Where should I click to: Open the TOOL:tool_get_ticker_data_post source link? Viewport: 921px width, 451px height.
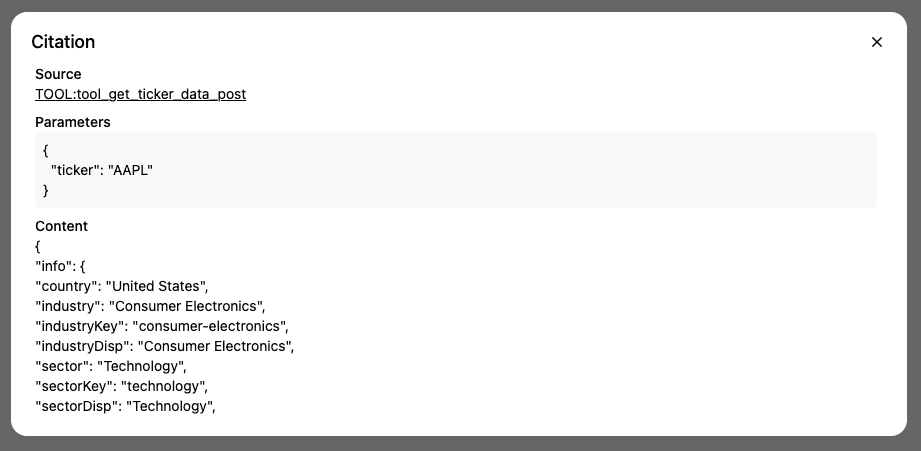pyautogui.click(x=140, y=94)
